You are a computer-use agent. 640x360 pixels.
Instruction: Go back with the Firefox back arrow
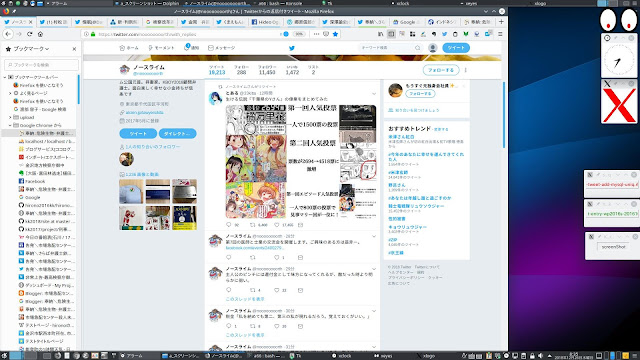click(x=8, y=34)
